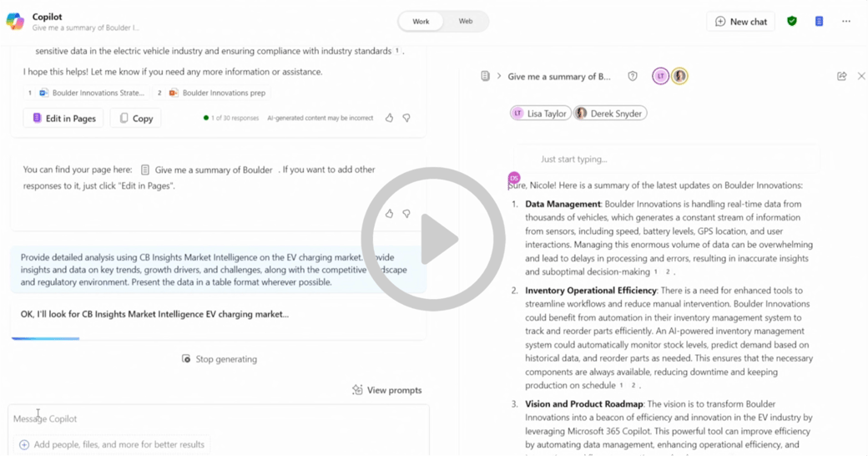Open the more options ellipsis menu
Screen dimensions: 868x456
pyautogui.click(x=845, y=21)
